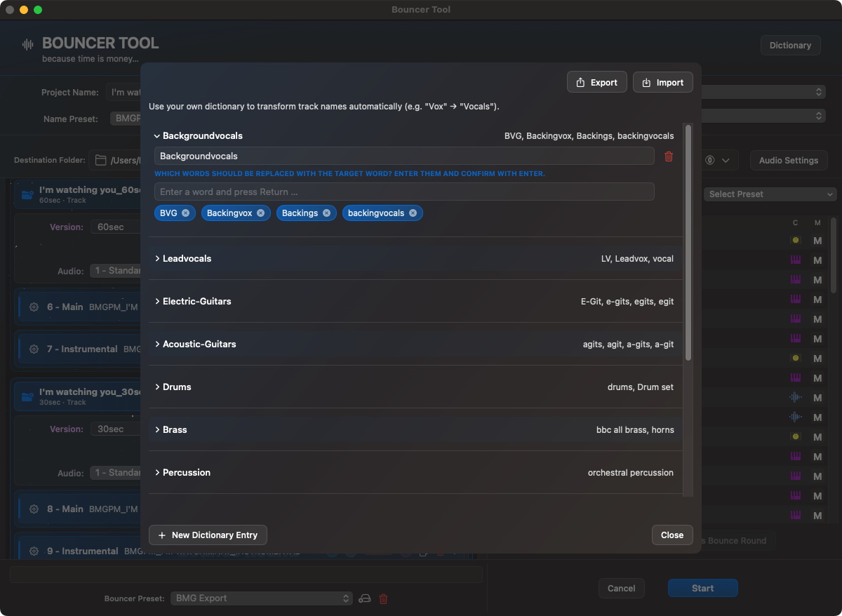Remove the backingvocals tag with its x

pos(413,213)
